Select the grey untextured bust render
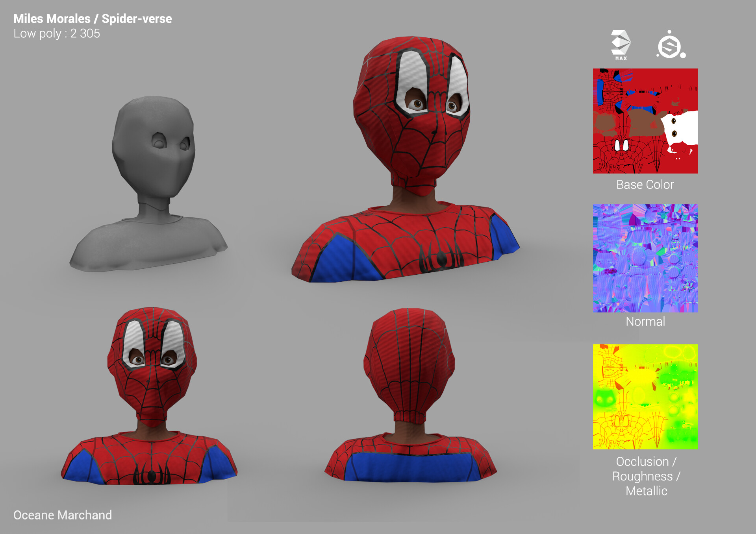This screenshot has height=534, width=756. [x=149, y=184]
